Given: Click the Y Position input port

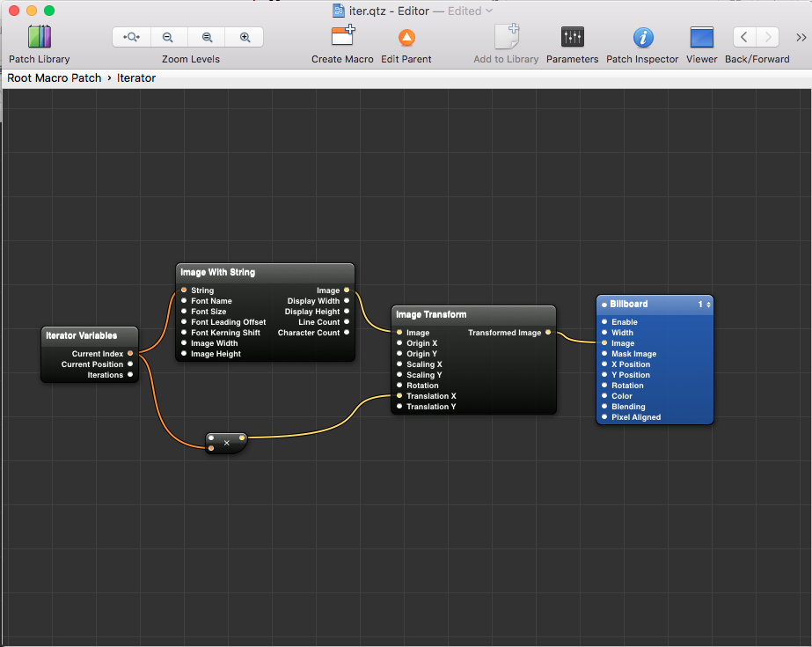Looking at the screenshot, I should (604, 374).
